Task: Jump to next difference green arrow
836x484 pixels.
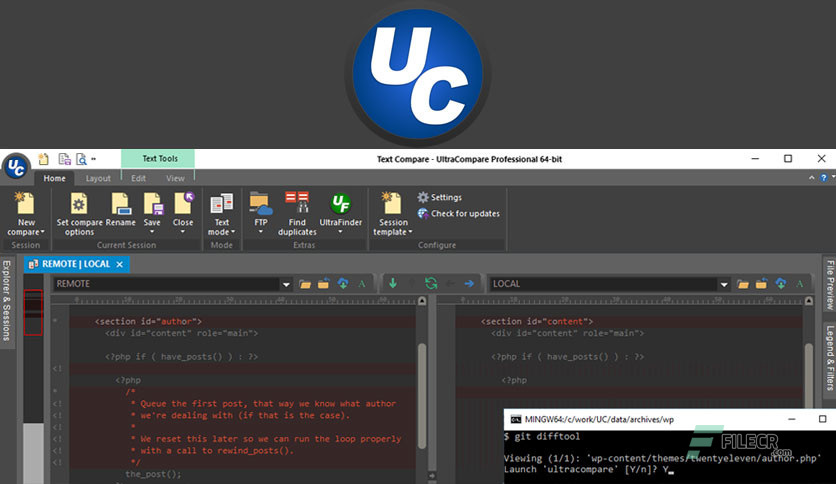Action: 393,283
